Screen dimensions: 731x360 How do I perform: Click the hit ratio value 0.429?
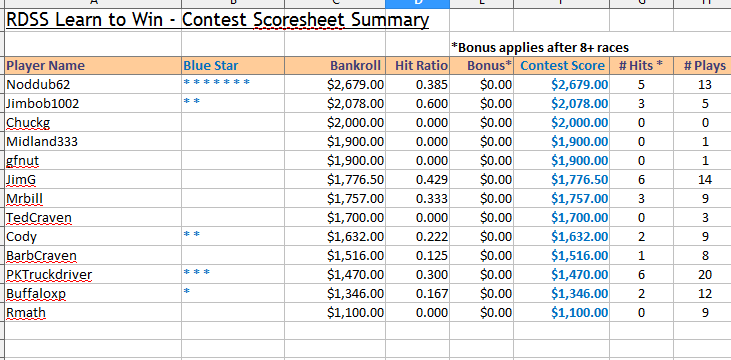(x=418, y=180)
